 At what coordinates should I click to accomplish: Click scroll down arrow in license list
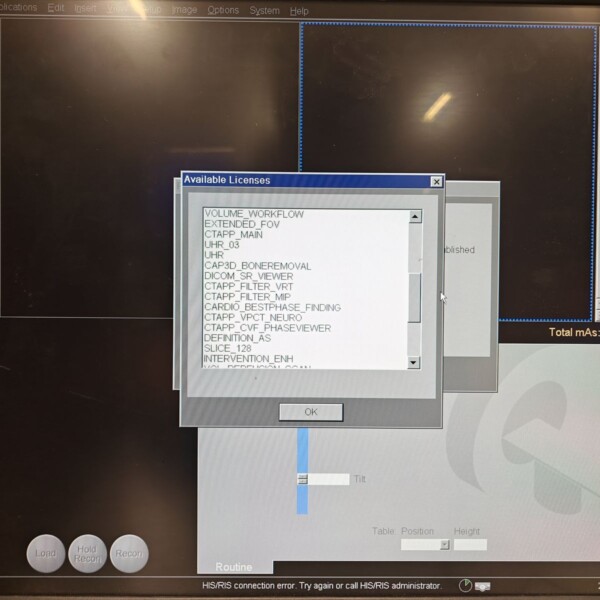coord(414,362)
